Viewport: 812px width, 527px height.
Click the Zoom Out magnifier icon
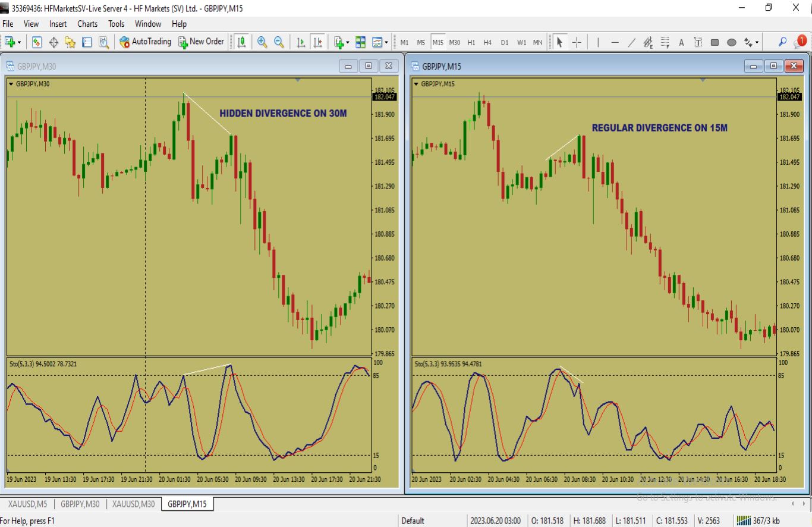(x=279, y=42)
